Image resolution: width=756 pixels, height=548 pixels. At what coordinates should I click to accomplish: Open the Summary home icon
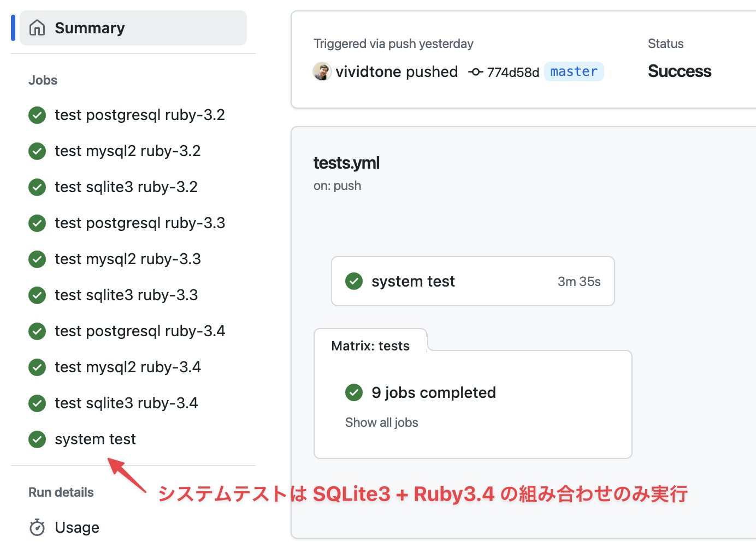(37, 28)
